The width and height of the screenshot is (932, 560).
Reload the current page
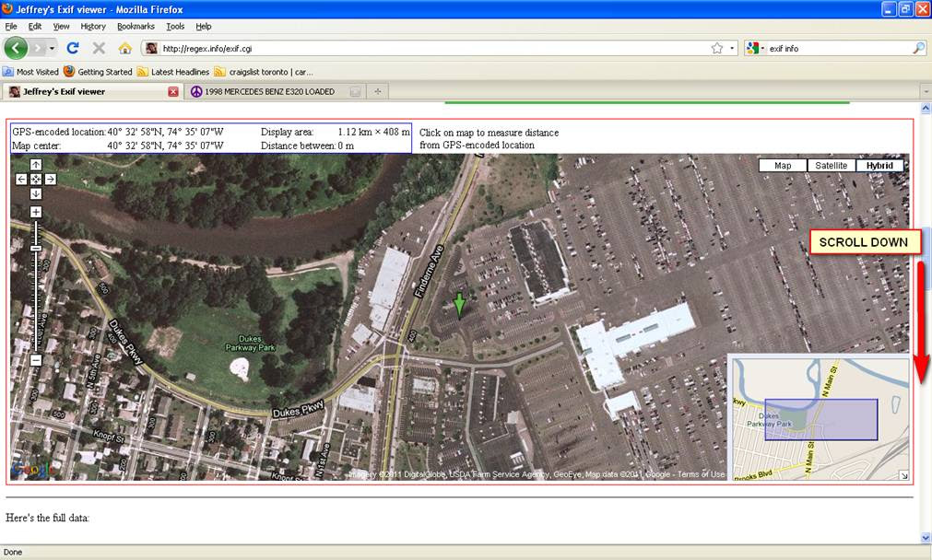pos(73,48)
